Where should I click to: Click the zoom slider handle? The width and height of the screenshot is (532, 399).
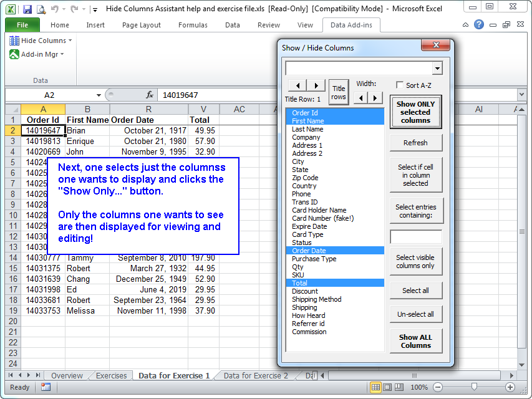pyautogui.click(x=475, y=387)
